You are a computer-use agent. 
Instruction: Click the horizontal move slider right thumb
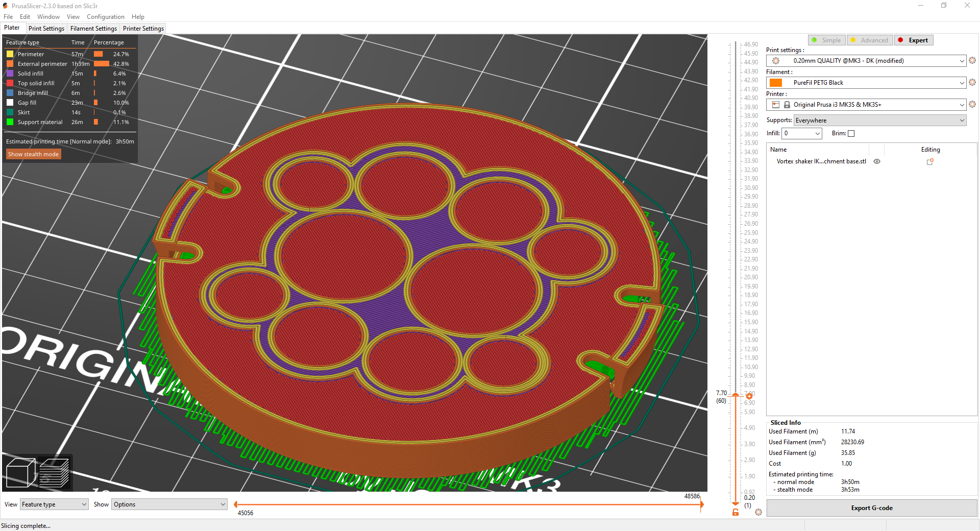[x=702, y=504]
